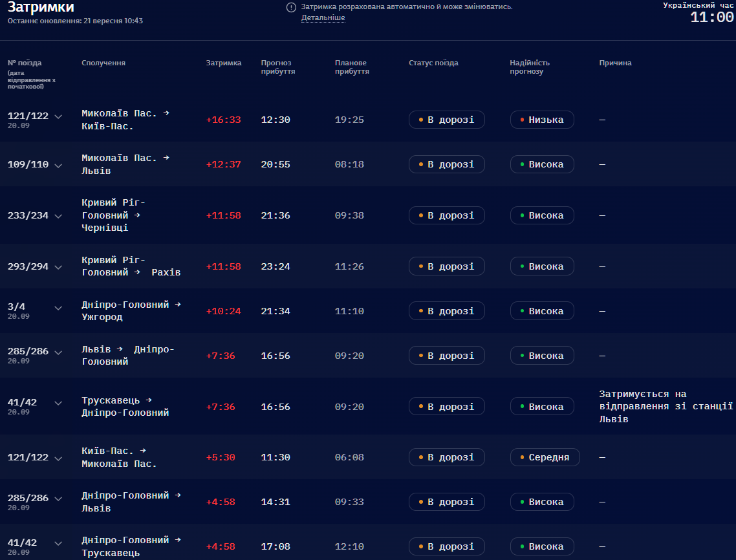The height and width of the screenshot is (560, 736).
Task: Click Висока badge in train 293/294 row
Action: point(542,266)
